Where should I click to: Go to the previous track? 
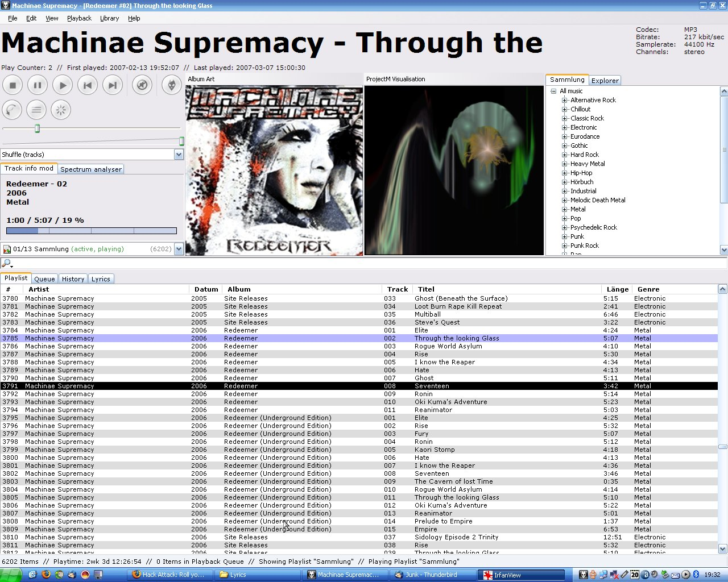click(88, 85)
